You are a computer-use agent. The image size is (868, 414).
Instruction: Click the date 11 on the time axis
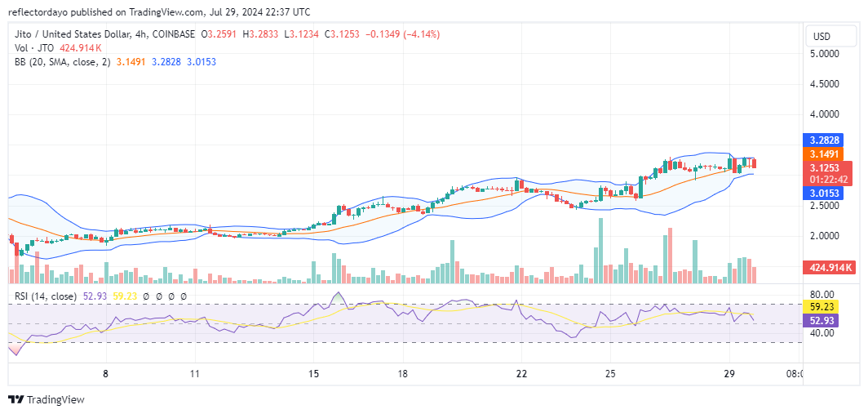coord(194,373)
